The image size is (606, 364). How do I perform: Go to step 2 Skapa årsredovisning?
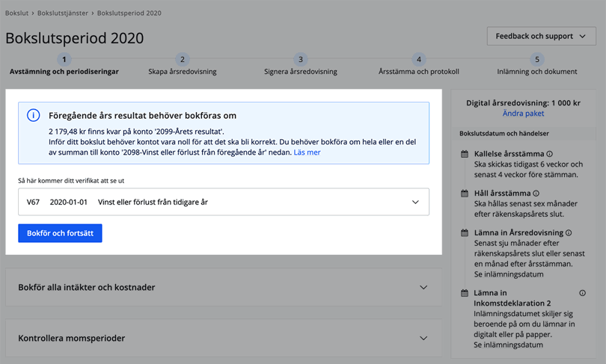[x=183, y=60]
